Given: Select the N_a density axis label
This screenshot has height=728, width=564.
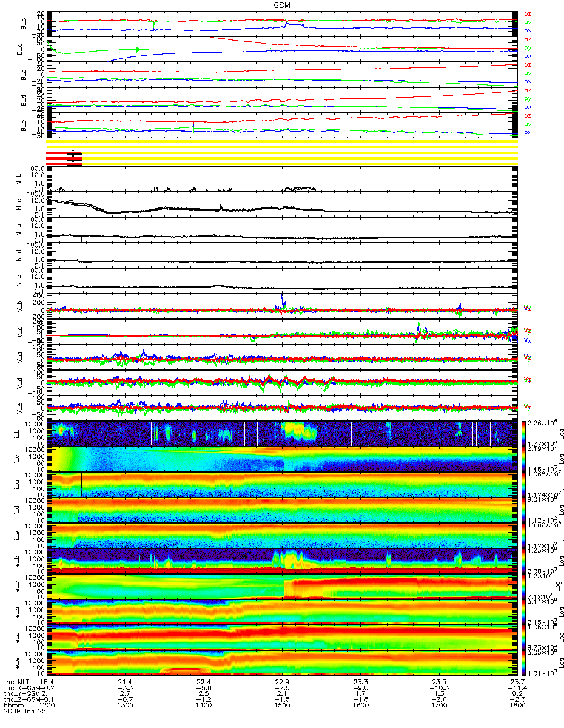Looking at the screenshot, I should pos(19,230).
